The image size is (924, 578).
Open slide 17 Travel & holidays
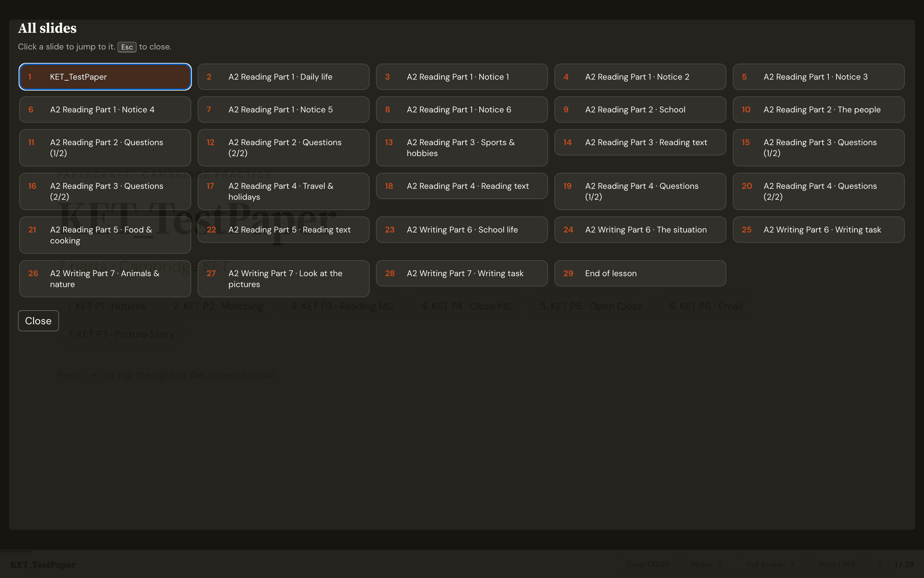pyautogui.click(x=283, y=191)
